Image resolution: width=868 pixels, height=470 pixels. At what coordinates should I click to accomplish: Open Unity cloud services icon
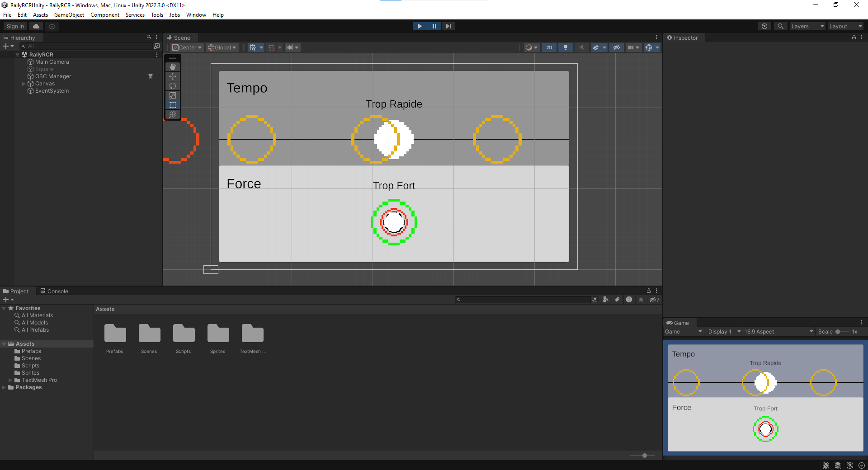[x=36, y=26]
